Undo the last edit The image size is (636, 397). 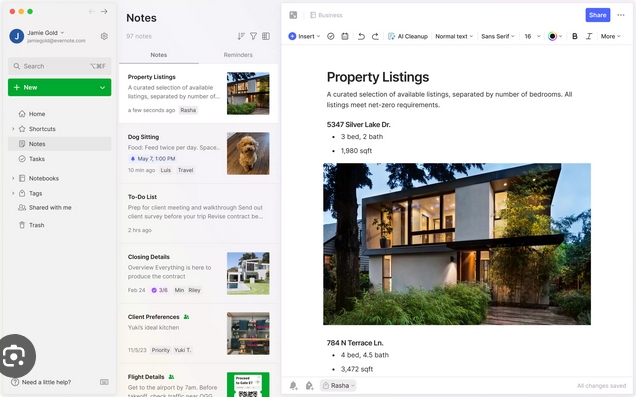pos(361,36)
